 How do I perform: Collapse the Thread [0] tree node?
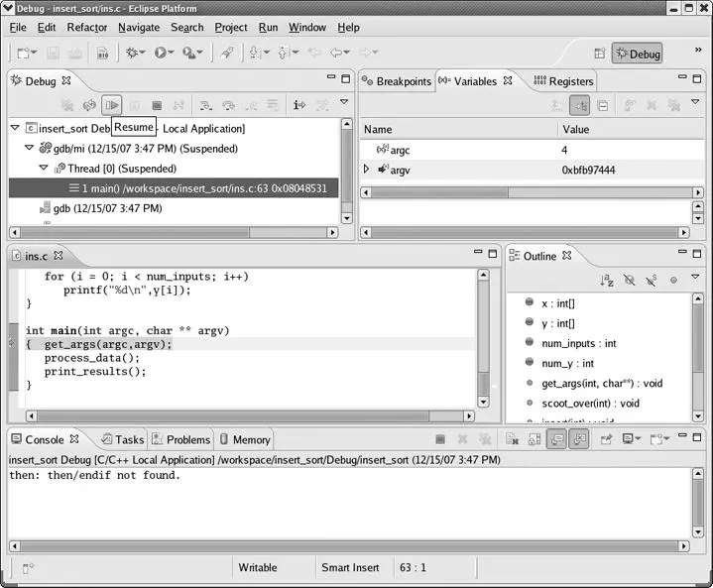(43, 169)
